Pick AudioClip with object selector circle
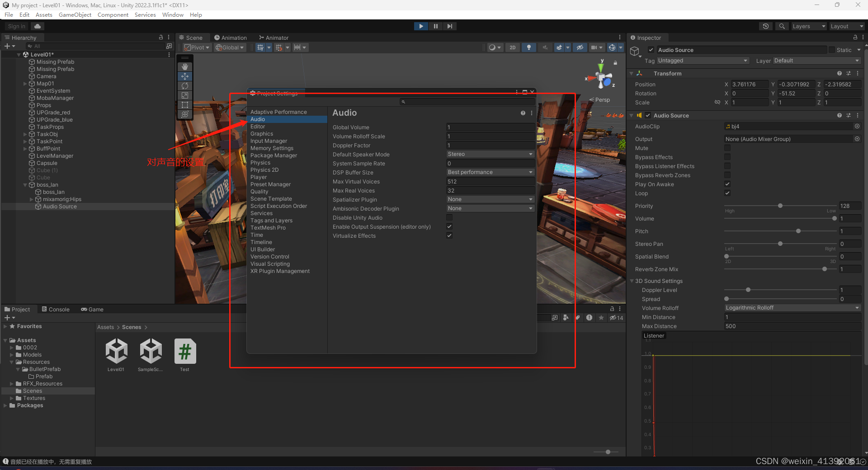The image size is (868, 470). pos(857,126)
